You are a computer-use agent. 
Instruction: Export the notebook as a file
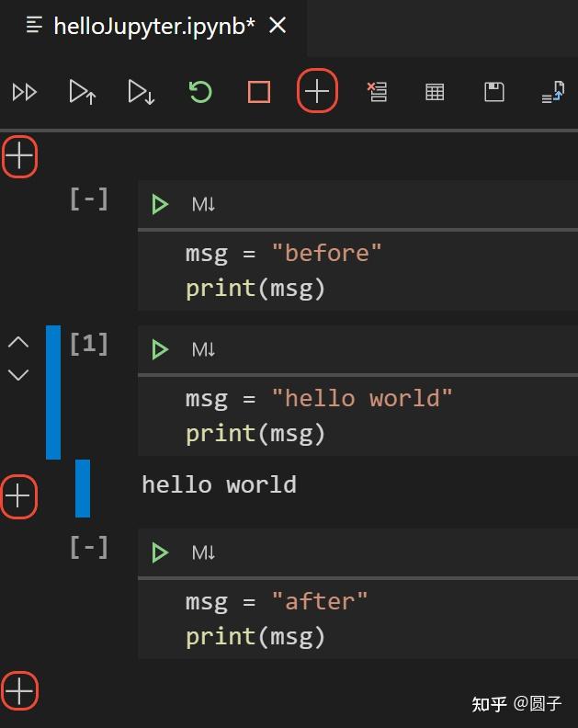(553, 92)
